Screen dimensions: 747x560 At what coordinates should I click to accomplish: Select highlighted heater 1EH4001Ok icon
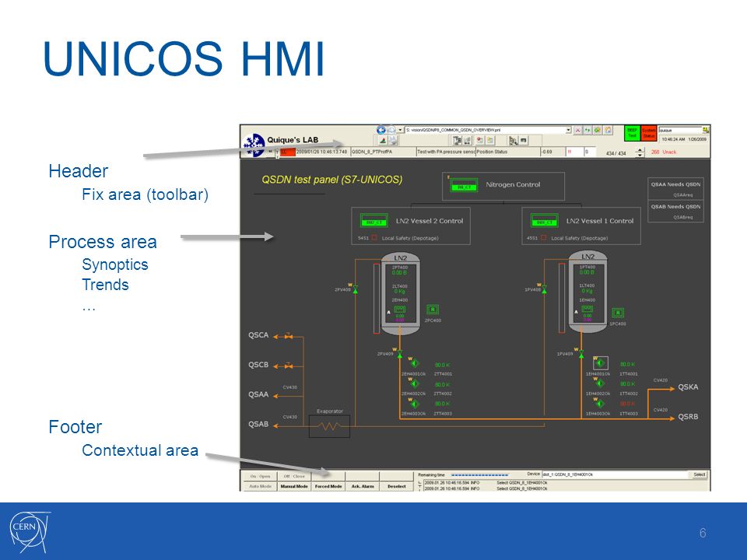pyautogui.click(x=600, y=363)
